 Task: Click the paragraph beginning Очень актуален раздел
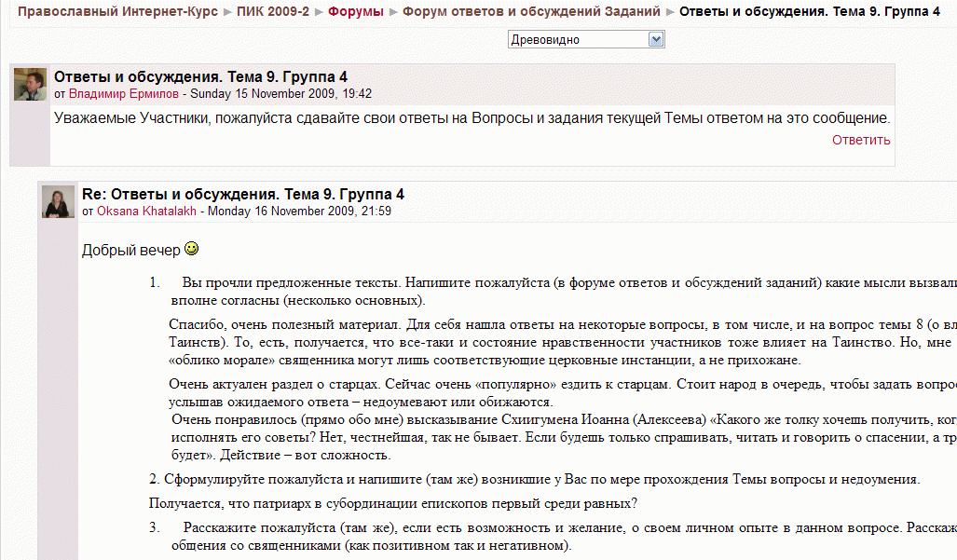point(559,384)
